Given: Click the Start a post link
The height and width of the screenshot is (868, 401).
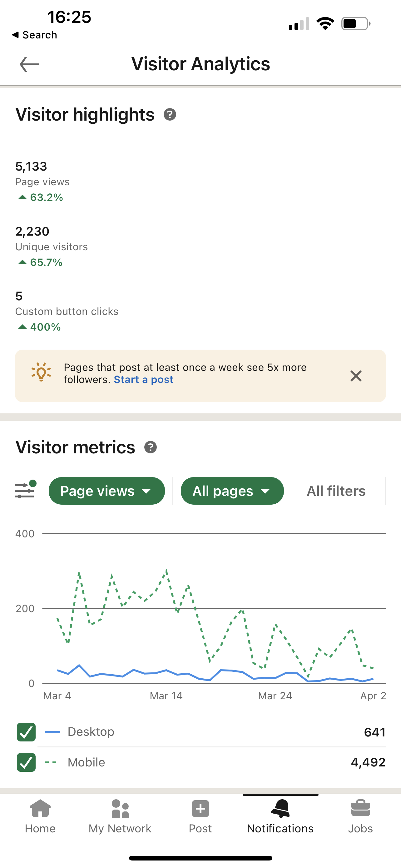Looking at the screenshot, I should click(143, 380).
